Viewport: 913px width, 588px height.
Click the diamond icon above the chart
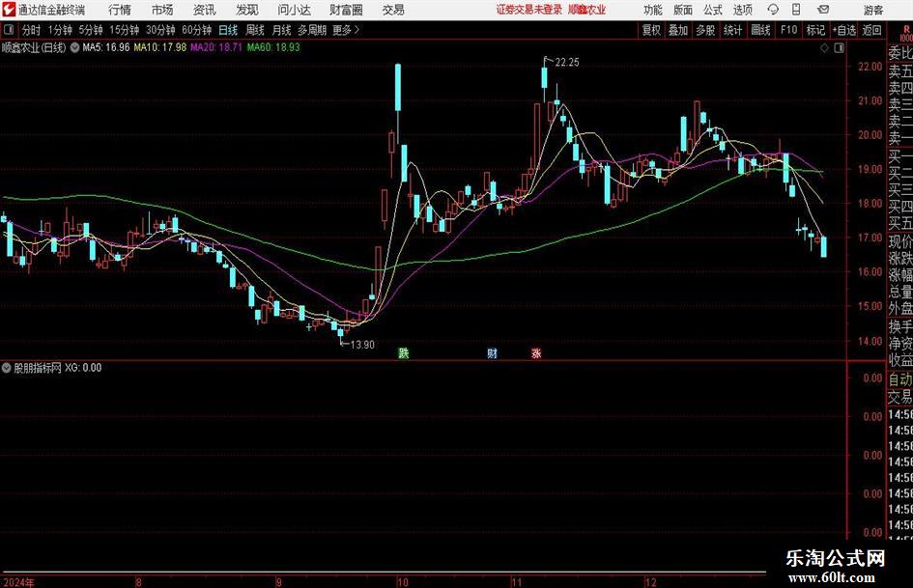point(824,48)
